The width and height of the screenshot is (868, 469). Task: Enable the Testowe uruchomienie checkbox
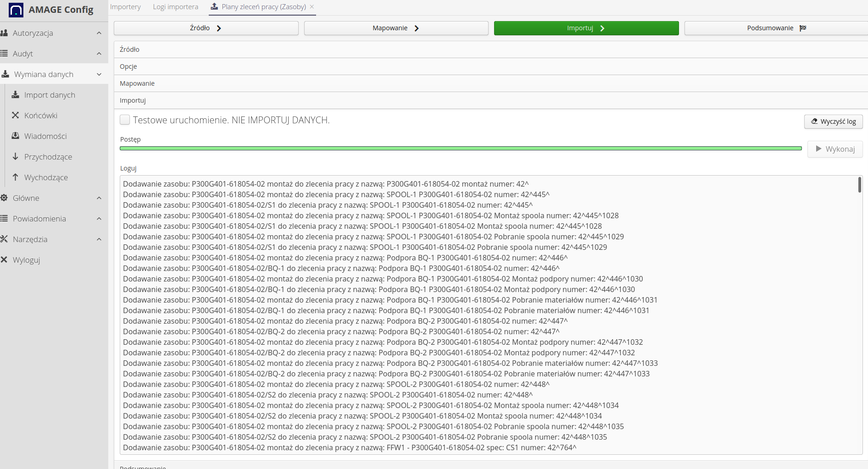coord(125,120)
